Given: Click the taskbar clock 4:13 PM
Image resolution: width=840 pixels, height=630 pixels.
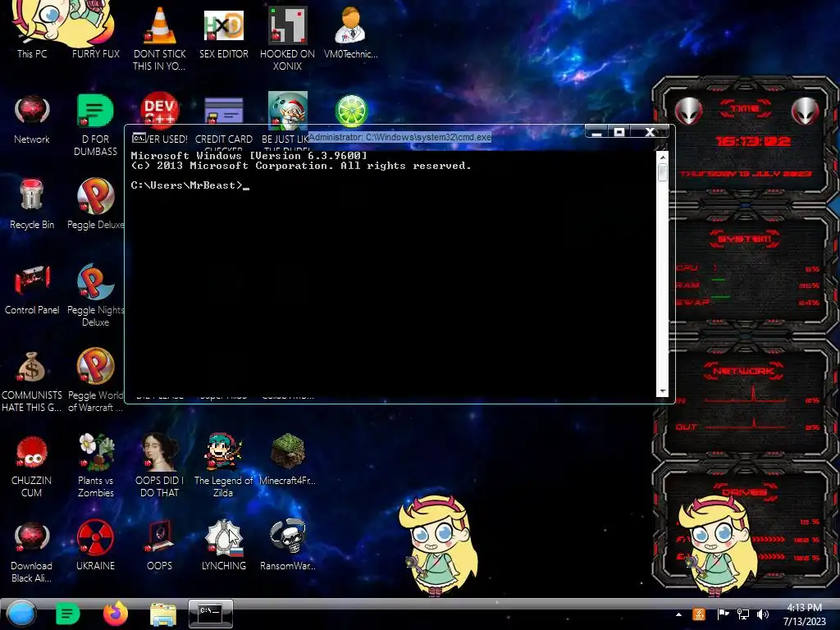Looking at the screenshot, I should [804, 614].
